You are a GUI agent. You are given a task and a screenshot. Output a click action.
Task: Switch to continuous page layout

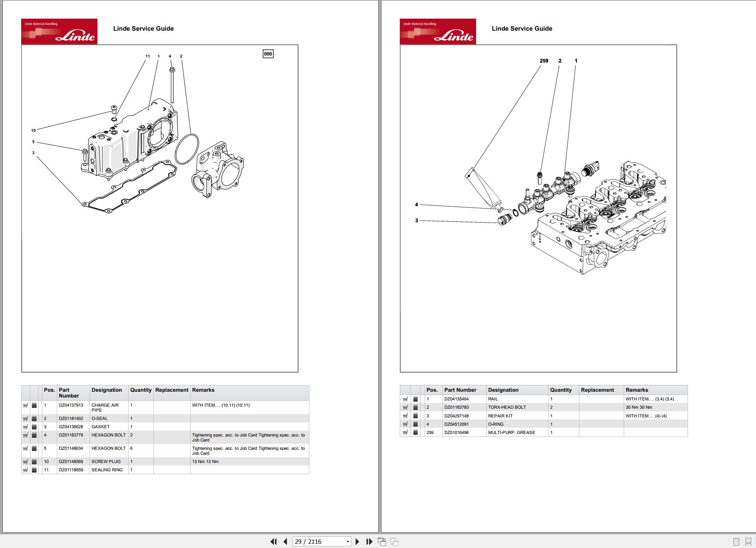pyautogui.click(x=748, y=541)
